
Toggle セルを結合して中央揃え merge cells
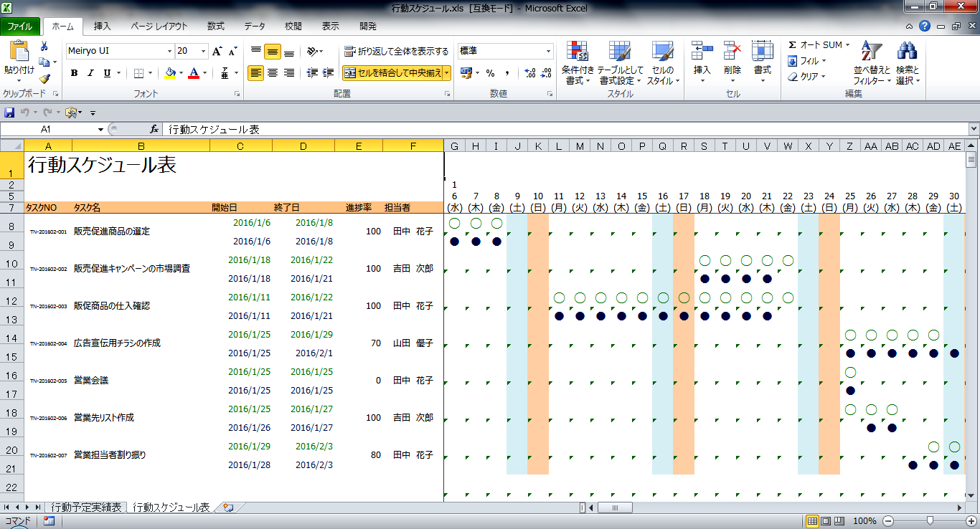[393, 73]
